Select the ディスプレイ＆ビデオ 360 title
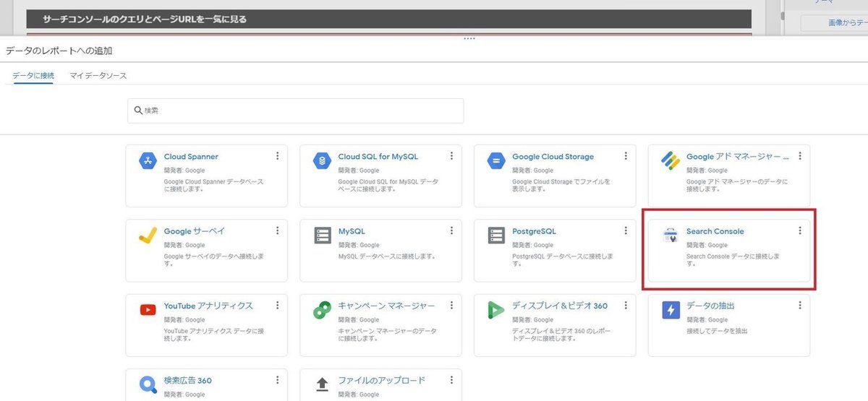This screenshot has height=401, width=868. click(560, 306)
